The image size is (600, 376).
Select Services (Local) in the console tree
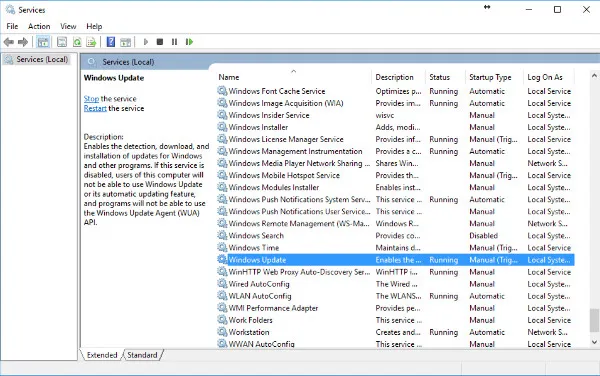click(42, 59)
